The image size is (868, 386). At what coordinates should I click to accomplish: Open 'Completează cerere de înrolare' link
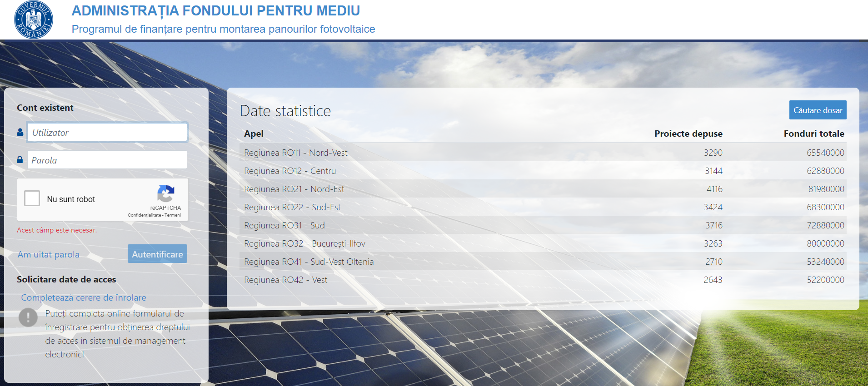point(84,297)
